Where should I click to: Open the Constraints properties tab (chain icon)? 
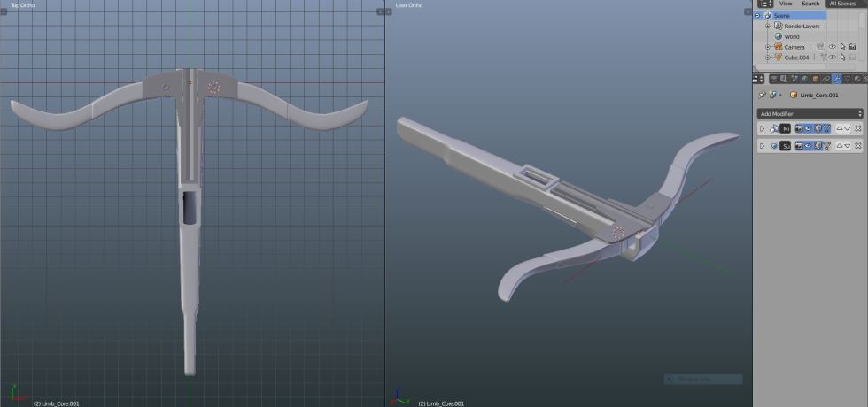click(x=826, y=79)
